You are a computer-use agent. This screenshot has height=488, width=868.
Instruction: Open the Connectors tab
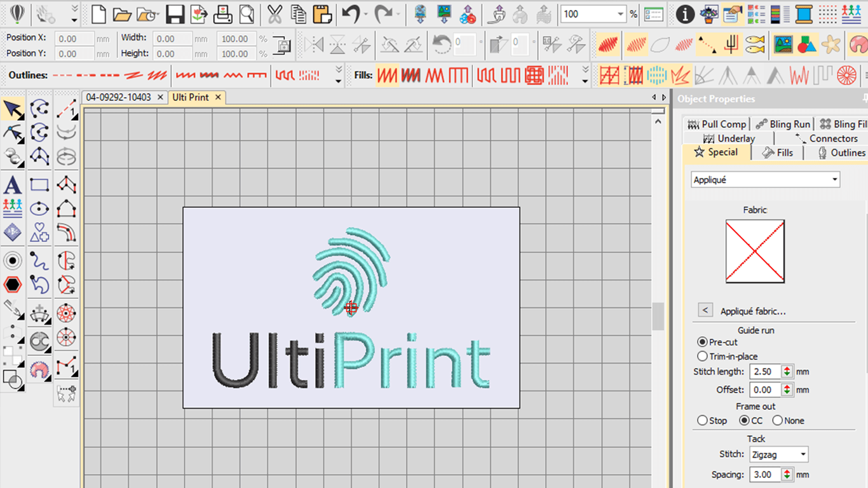click(827, 139)
